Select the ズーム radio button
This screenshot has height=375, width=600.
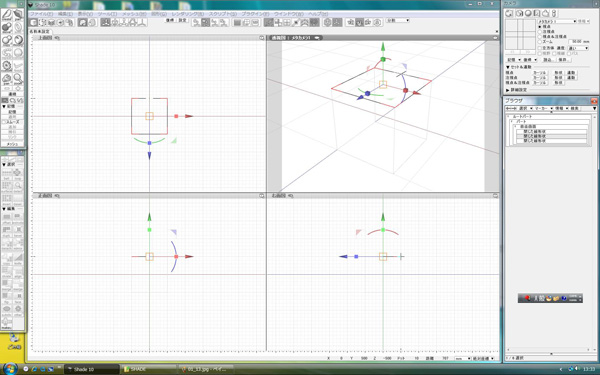540,42
